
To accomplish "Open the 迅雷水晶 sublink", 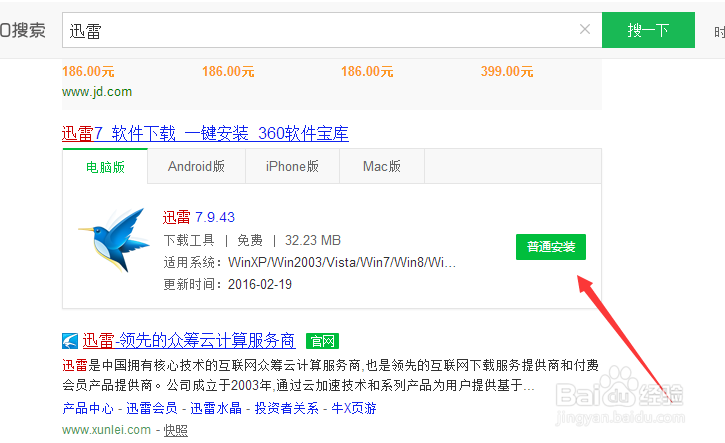I will coord(216,408).
